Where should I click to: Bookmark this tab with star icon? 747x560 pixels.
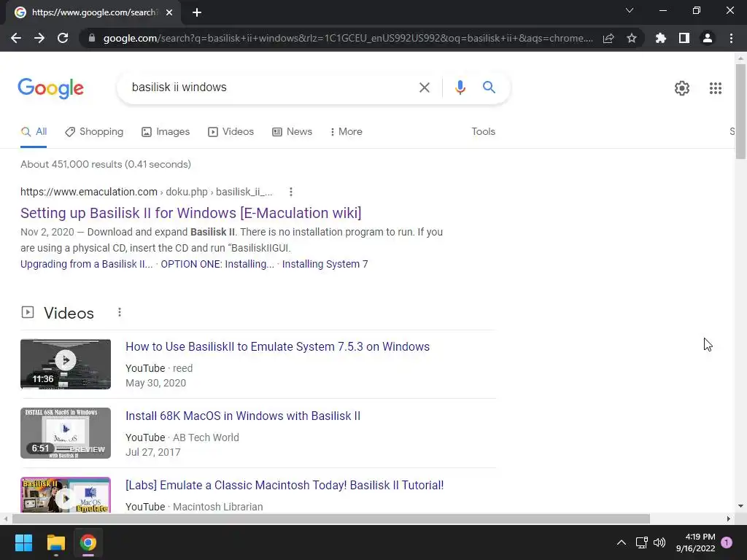632,38
